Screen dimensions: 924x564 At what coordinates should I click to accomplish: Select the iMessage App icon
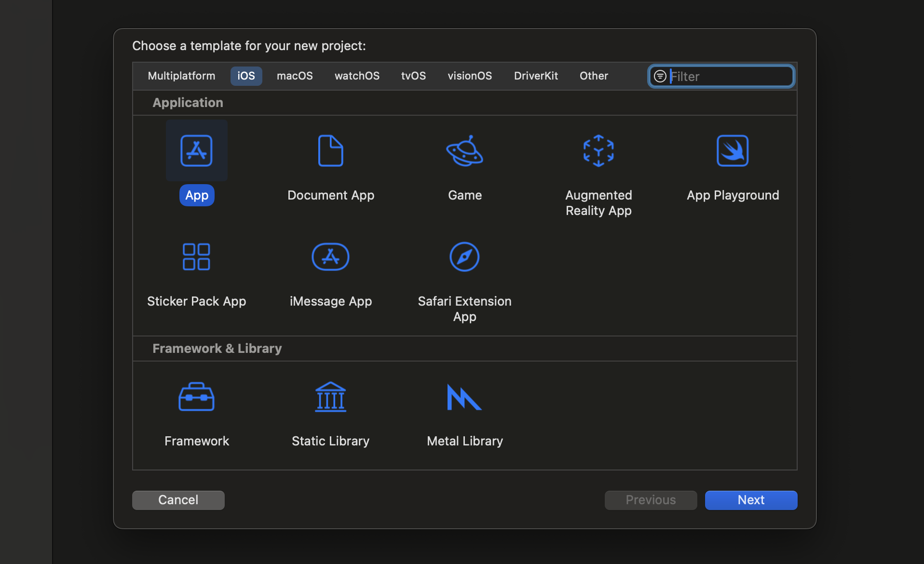330,257
